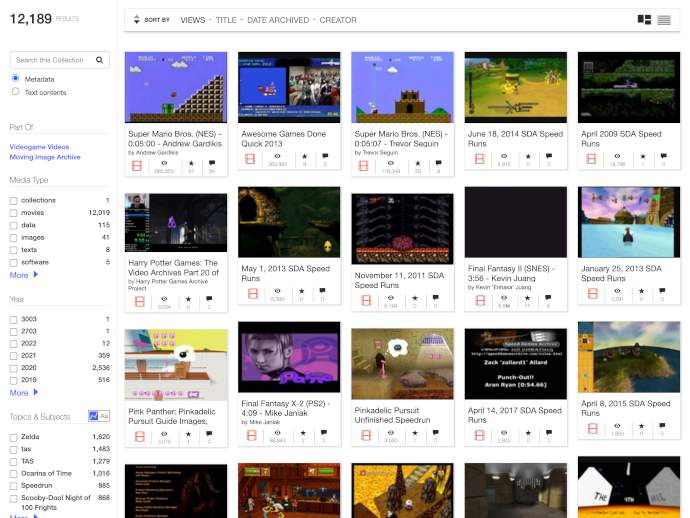Select the Metadata search radio button
The width and height of the screenshot is (690, 518).
(x=15, y=78)
